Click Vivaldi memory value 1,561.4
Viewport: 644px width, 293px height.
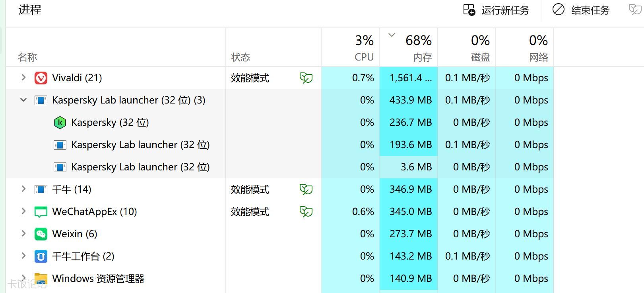[x=411, y=78]
